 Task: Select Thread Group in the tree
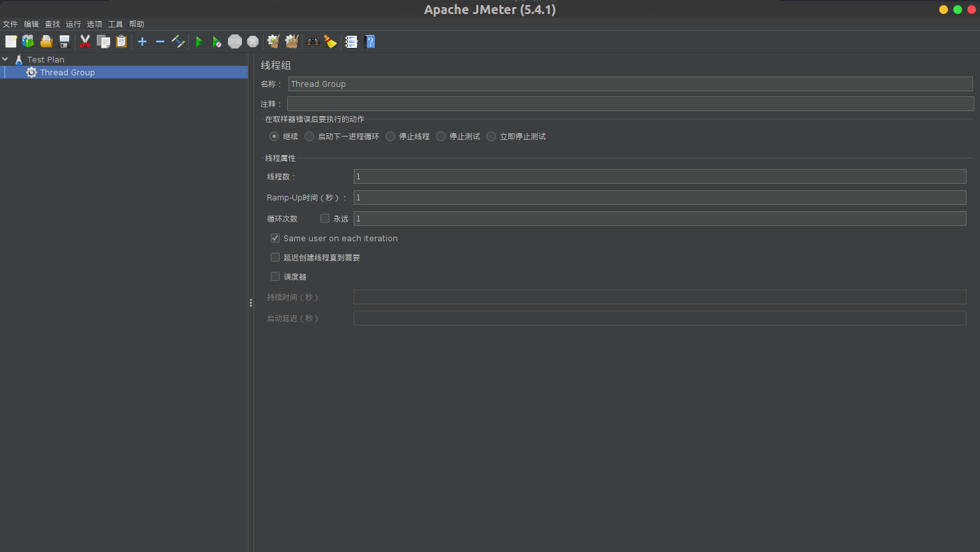[67, 72]
